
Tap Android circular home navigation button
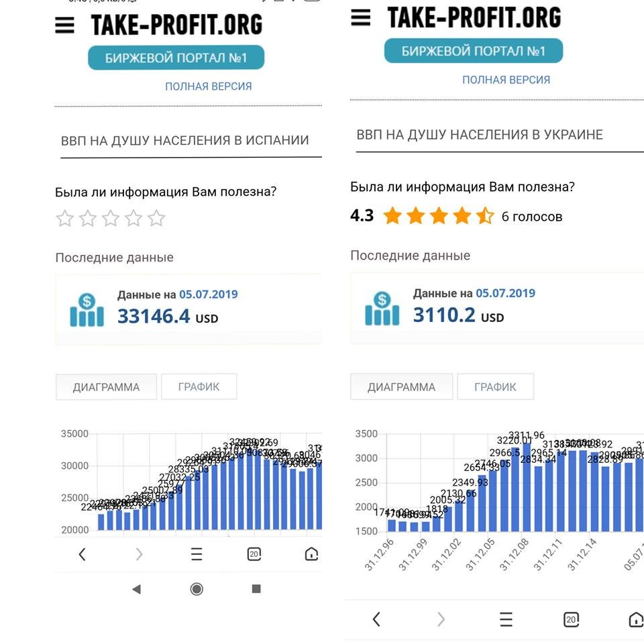[x=197, y=589]
